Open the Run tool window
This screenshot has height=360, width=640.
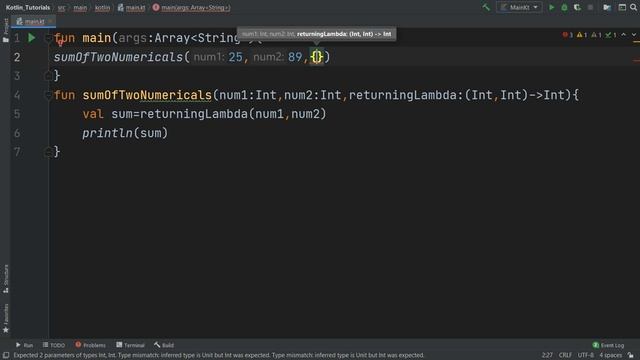point(24,345)
